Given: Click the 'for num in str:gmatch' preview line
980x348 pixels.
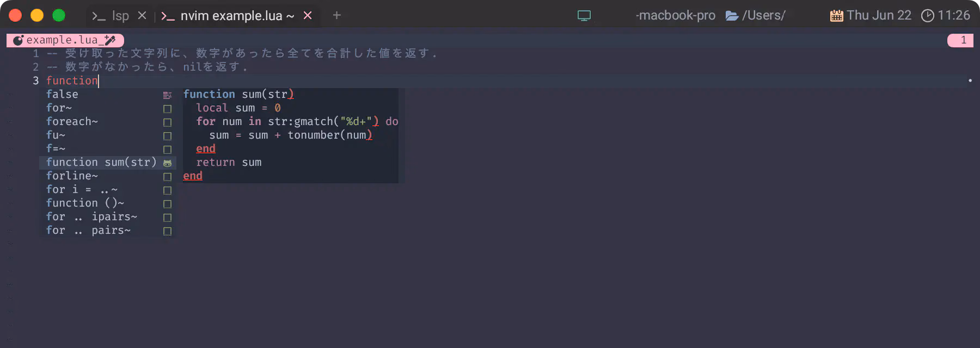Looking at the screenshot, I should (297, 121).
